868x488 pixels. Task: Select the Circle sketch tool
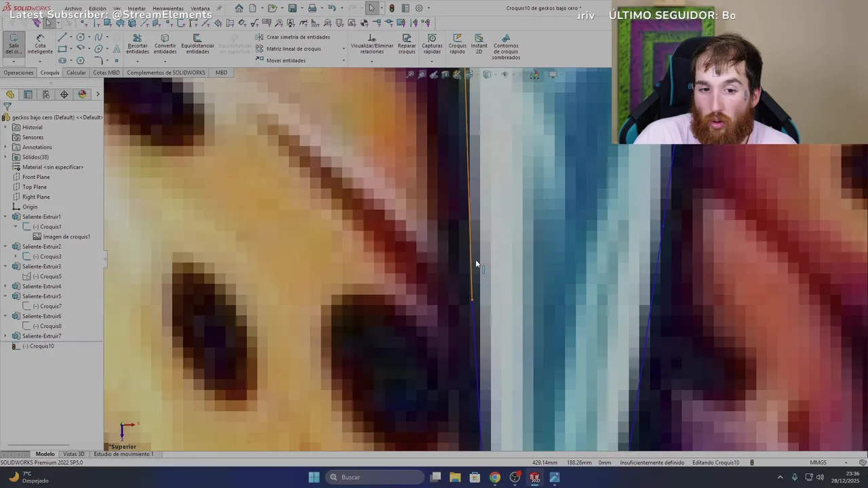80,37
